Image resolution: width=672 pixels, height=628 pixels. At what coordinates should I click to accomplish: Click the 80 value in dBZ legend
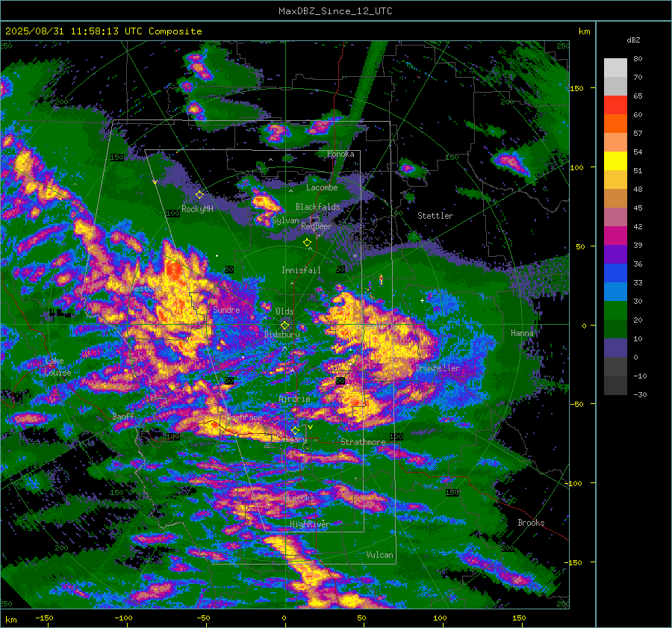click(x=638, y=59)
